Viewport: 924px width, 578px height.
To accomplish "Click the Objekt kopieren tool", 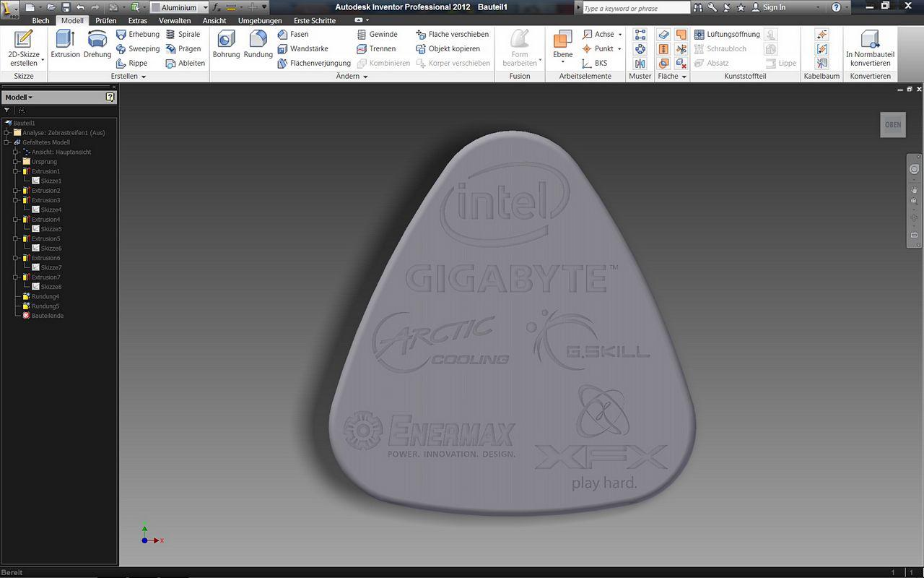I will pos(448,48).
